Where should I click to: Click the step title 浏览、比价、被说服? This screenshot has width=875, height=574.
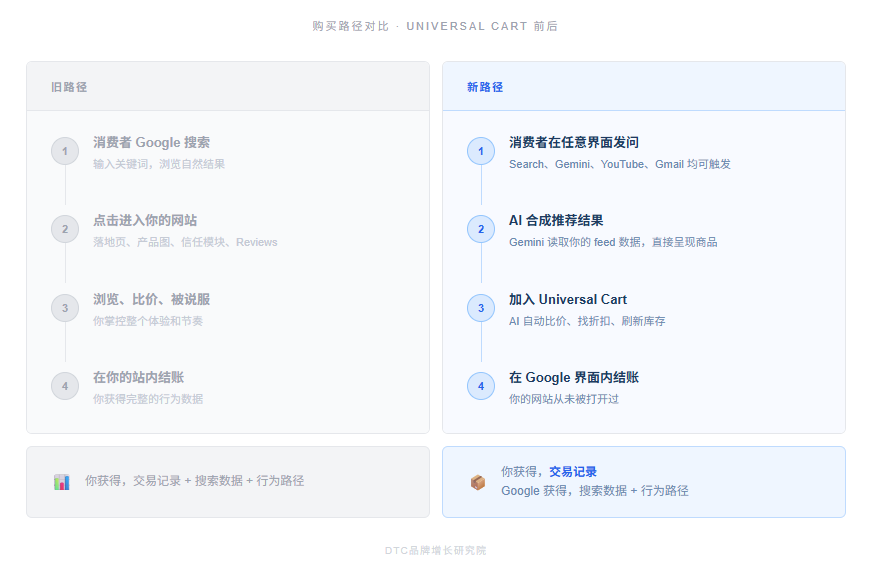151,300
